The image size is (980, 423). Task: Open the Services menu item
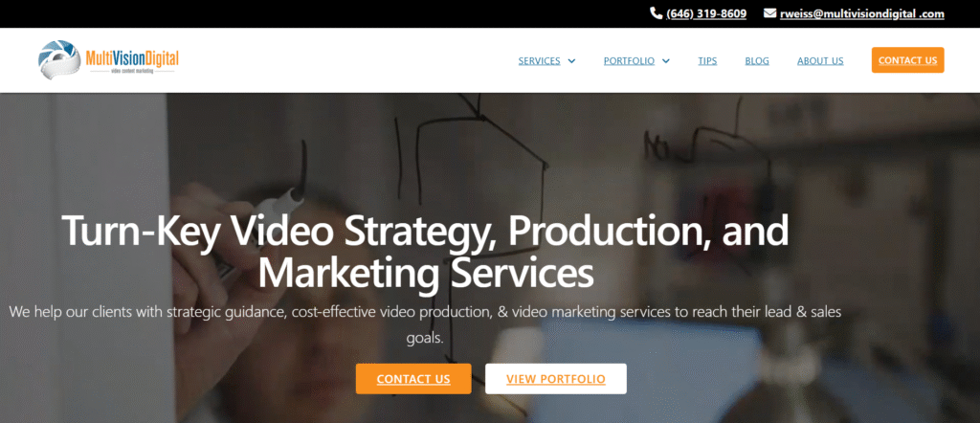click(x=540, y=60)
